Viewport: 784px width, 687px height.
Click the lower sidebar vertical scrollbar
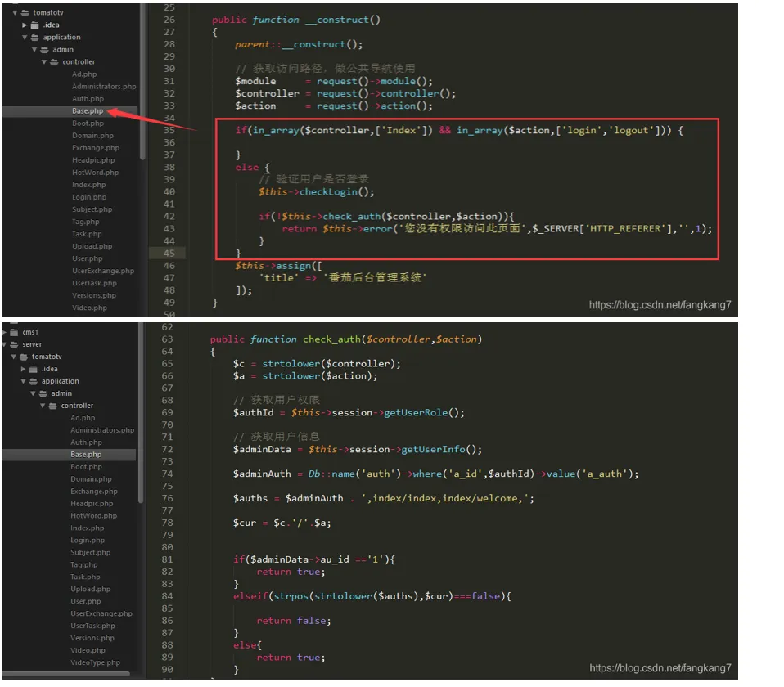(141, 415)
